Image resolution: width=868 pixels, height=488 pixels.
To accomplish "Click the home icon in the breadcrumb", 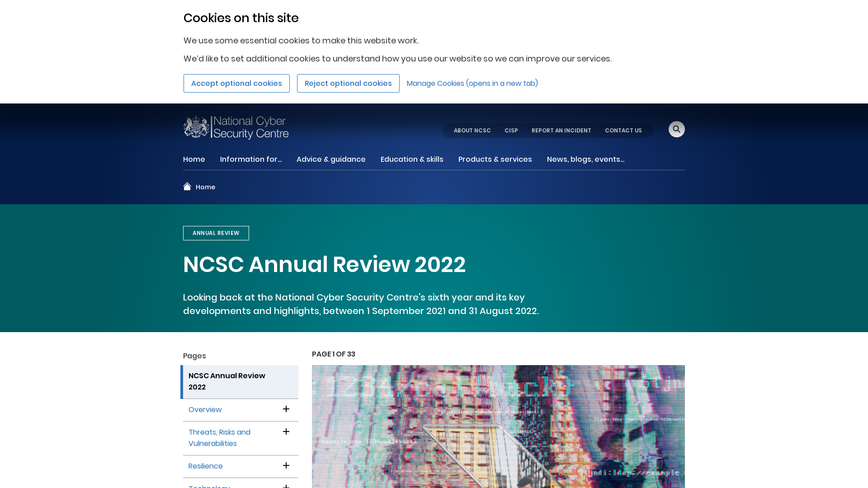I will (188, 186).
